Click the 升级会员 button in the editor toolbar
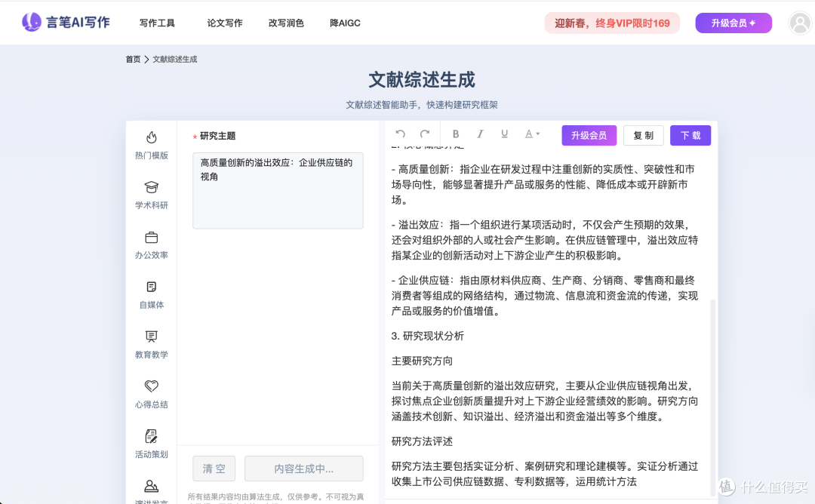 (589, 136)
